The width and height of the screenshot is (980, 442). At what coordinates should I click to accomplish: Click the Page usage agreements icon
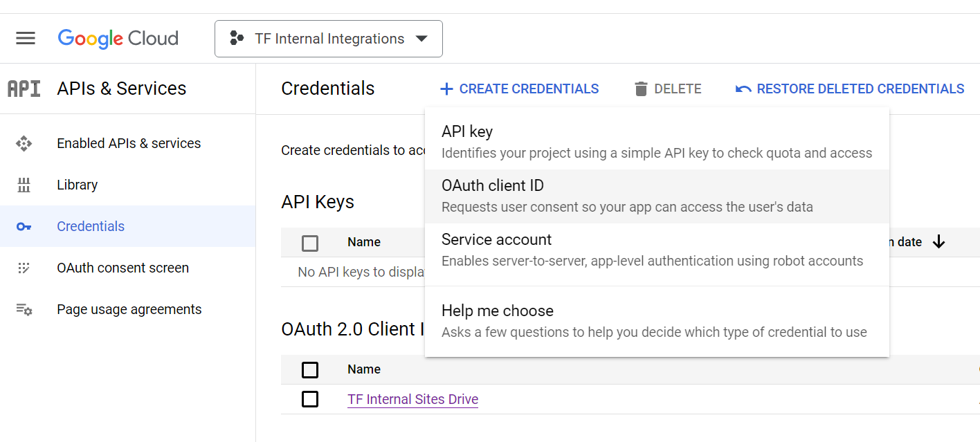24,309
